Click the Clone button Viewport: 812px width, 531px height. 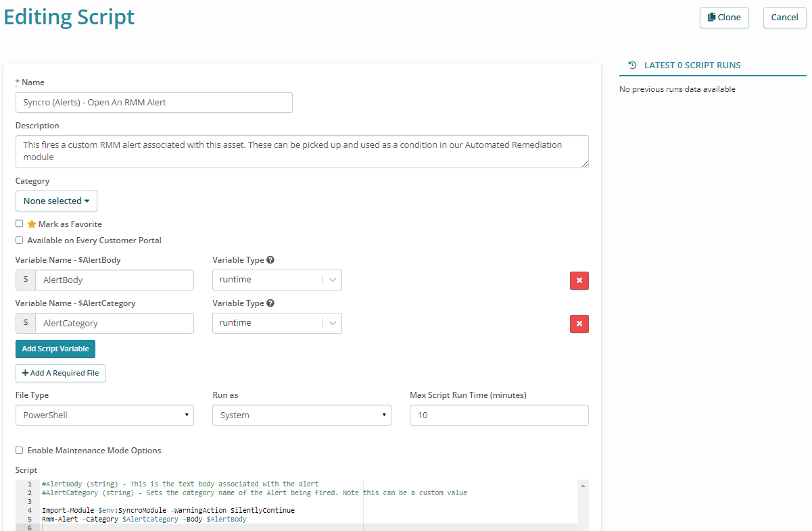[723, 18]
